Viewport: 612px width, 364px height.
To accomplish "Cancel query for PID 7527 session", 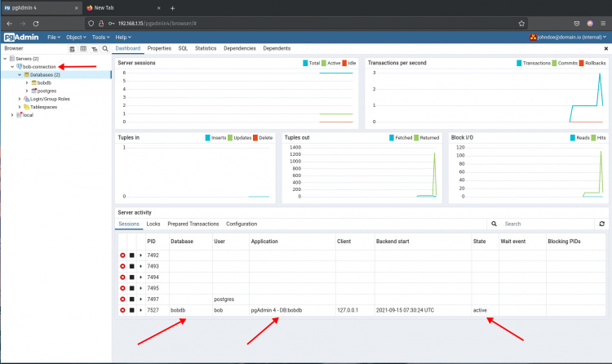I will click(x=131, y=310).
